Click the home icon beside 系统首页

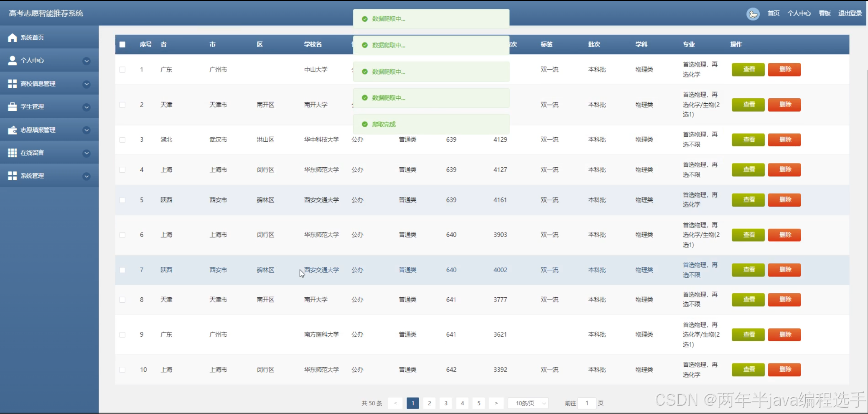[13, 38]
